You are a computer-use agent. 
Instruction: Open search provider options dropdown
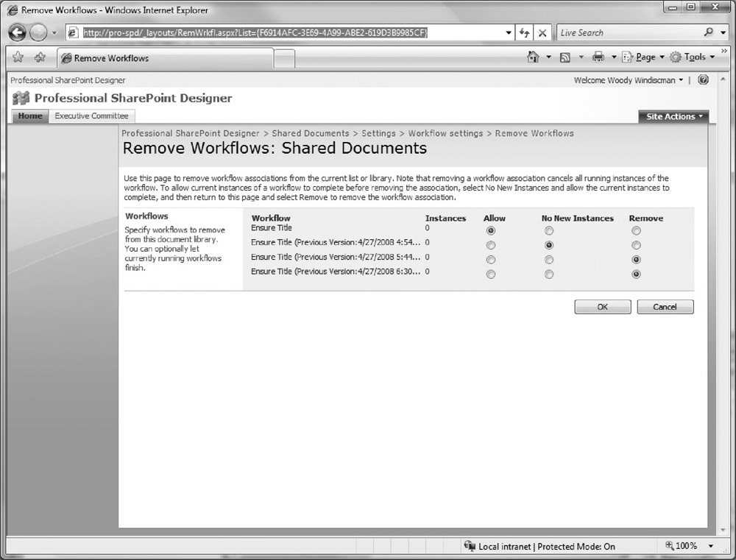723,32
